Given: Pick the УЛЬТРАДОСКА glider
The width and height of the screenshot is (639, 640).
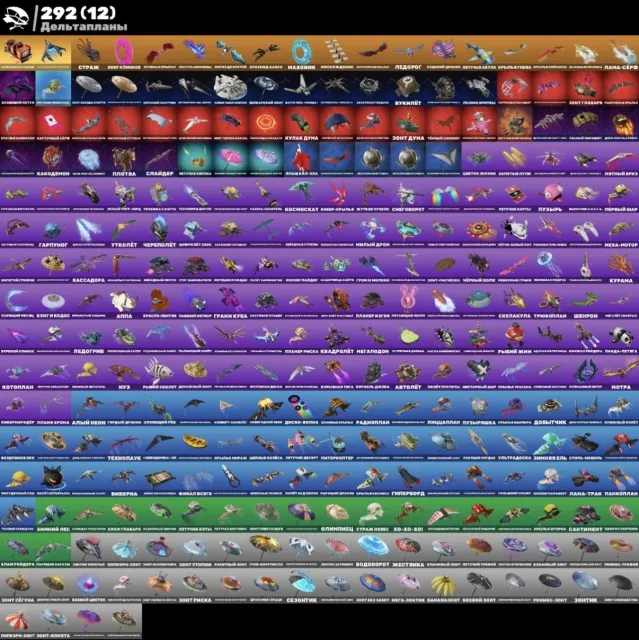Looking at the screenshot, I should pos(515,444).
